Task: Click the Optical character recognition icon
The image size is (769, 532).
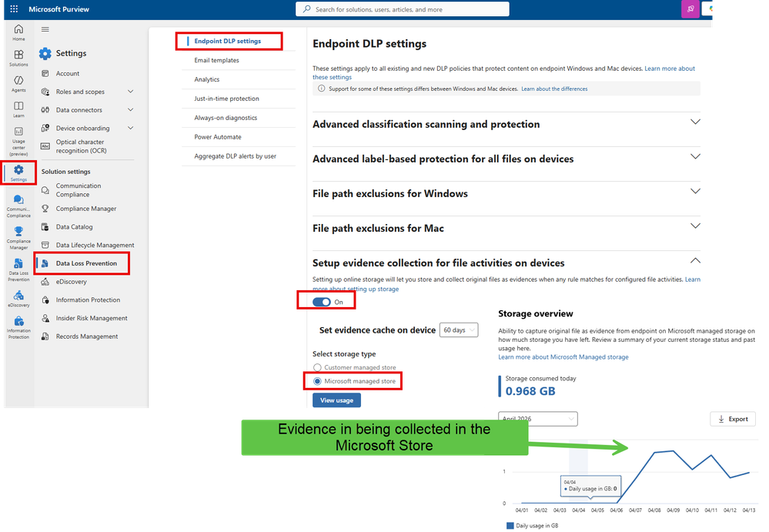Action: pos(45,146)
